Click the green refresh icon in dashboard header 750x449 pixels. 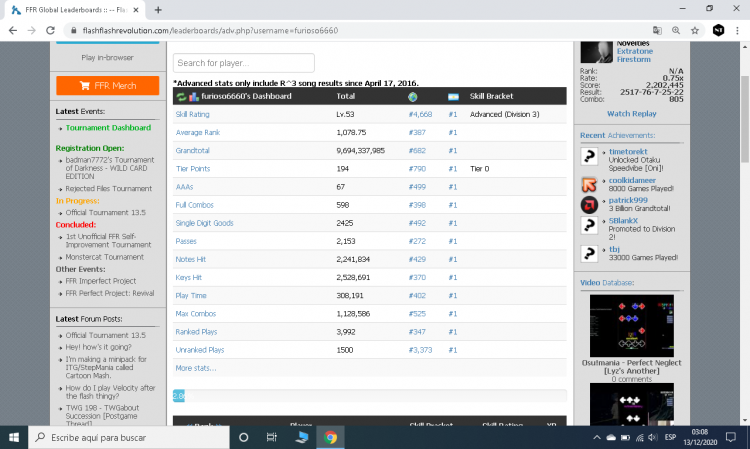coord(181,97)
